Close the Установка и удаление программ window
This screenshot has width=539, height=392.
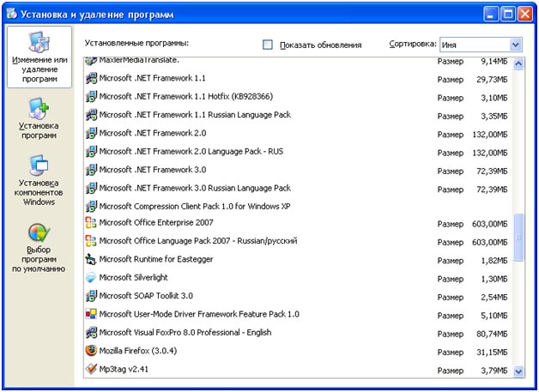point(525,14)
